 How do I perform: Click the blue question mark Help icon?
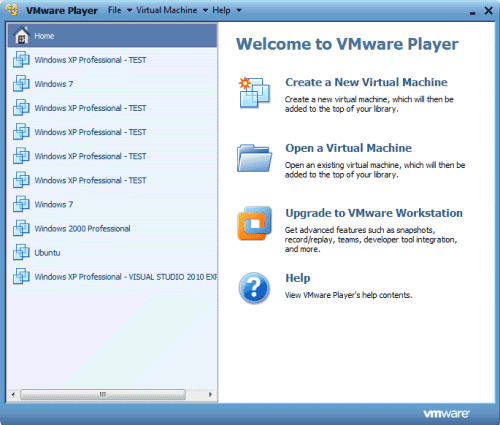coord(254,288)
